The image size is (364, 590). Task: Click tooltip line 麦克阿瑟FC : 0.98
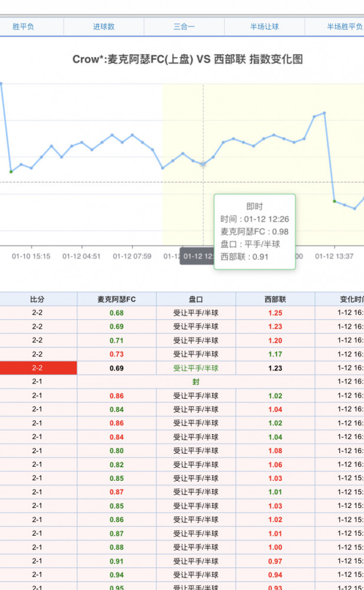pyautogui.click(x=254, y=232)
